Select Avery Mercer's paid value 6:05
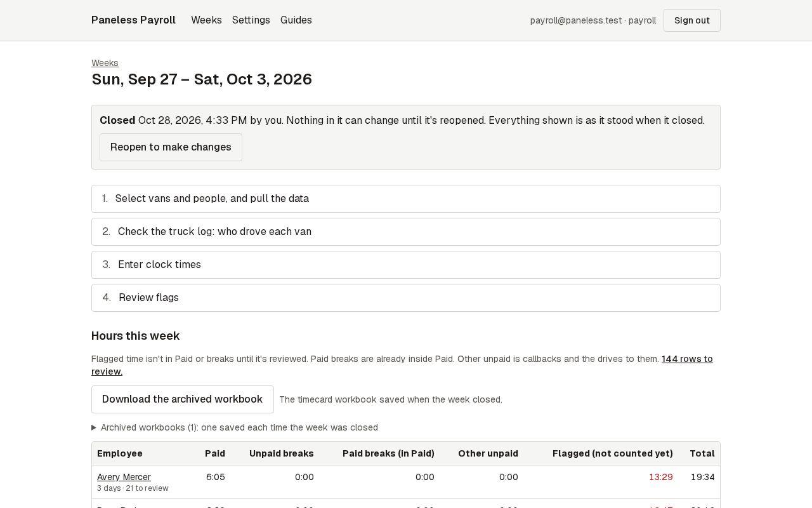The height and width of the screenshot is (508, 812). 216,477
